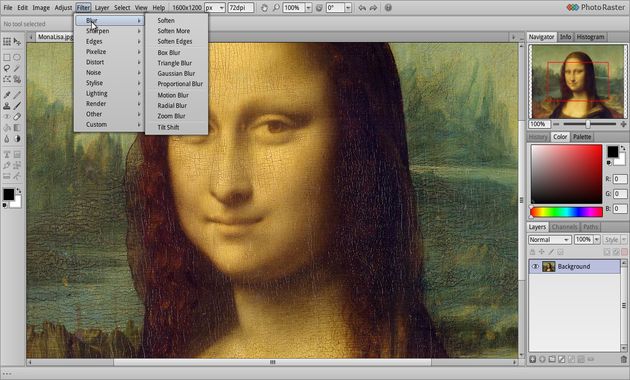
Task: Expand the Render submenu
Action: coord(109,104)
